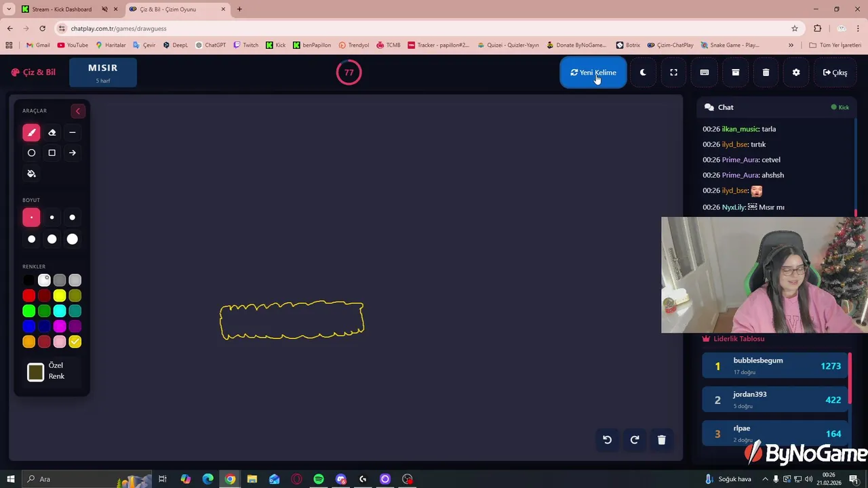Open game settings gear icon
The image size is (868, 488).
[796, 73]
